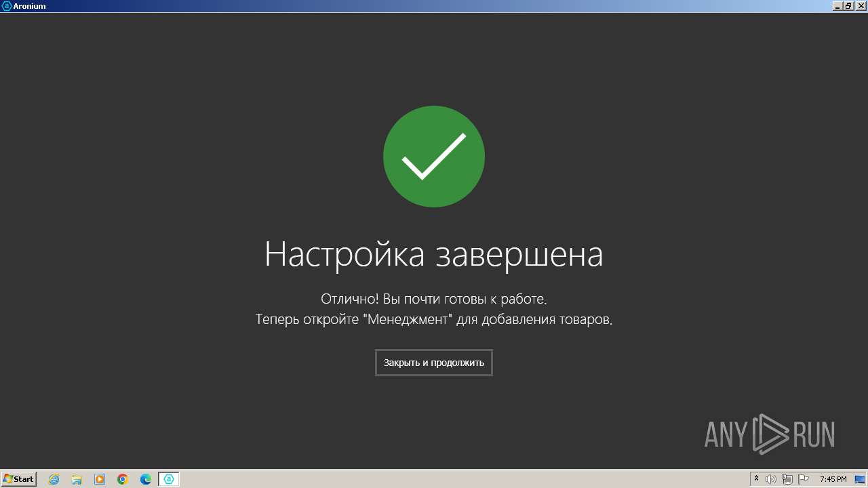The height and width of the screenshot is (488, 868).
Task: Click the Show Desktop tray button
Action: (x=861, y=479)
